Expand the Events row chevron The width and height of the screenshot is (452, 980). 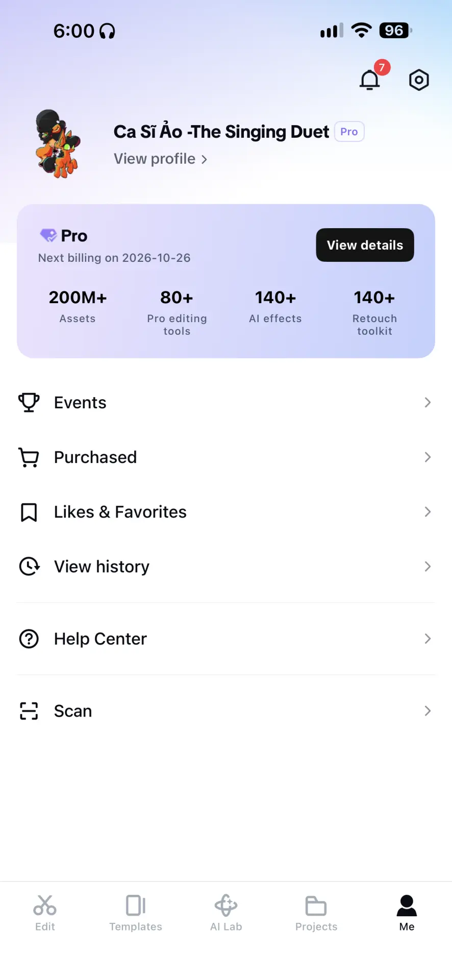tap(428, 403)
